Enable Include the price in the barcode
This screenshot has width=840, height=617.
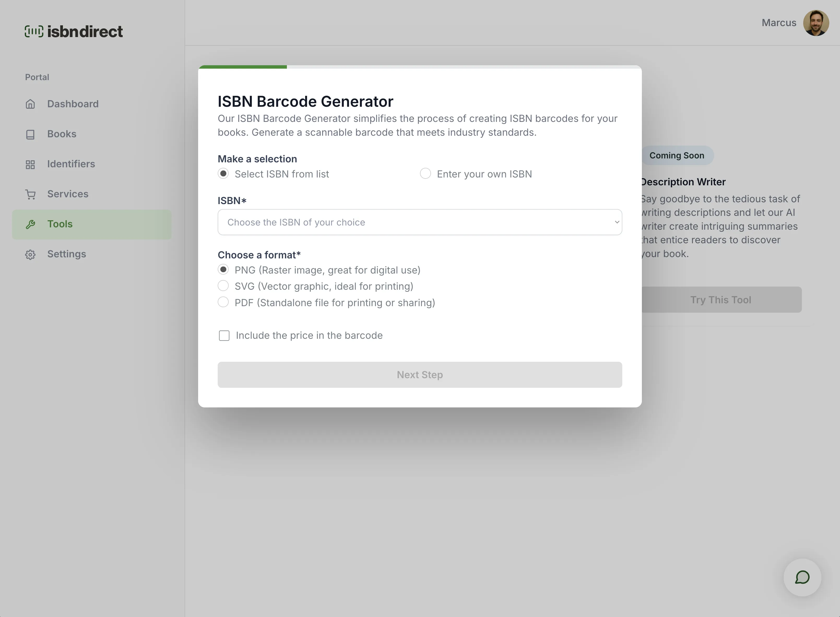click(224, 335)
